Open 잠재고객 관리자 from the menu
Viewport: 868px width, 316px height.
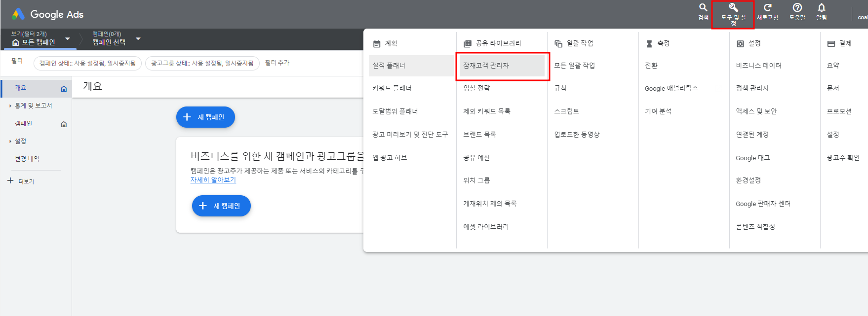coord(502,66)
